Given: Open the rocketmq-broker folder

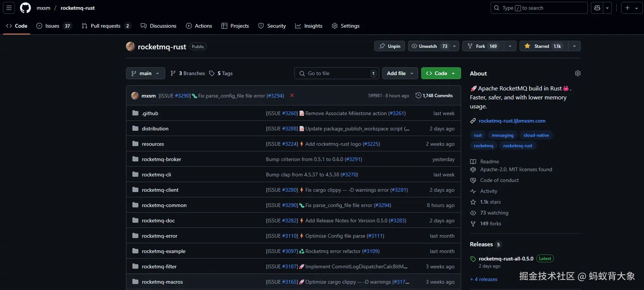Looking at the screenshot, I should pyautogui.click(x=161, y=159).
